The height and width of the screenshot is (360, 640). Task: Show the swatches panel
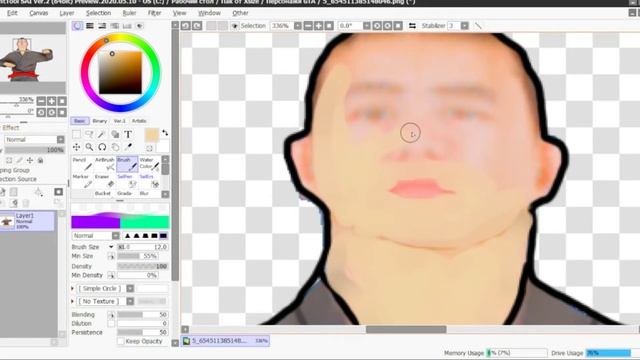click(127, 26)
